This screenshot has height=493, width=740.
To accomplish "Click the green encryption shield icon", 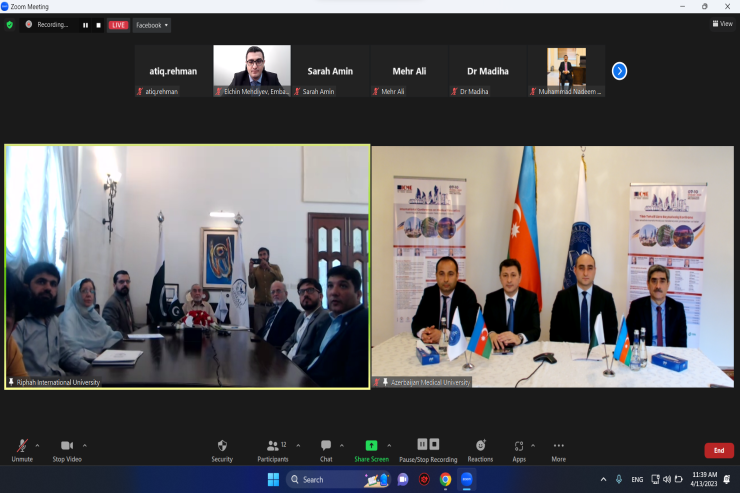I will (10, 25).
